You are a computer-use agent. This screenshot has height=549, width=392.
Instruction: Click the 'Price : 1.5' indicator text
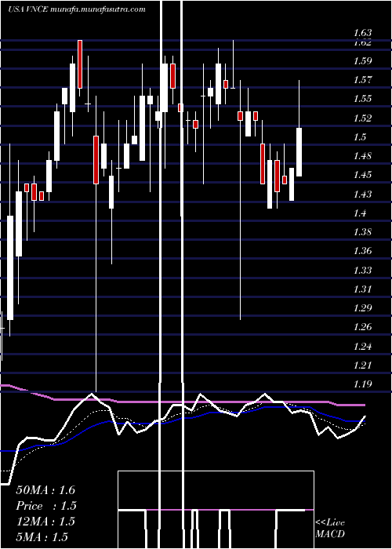coord(46,506)
